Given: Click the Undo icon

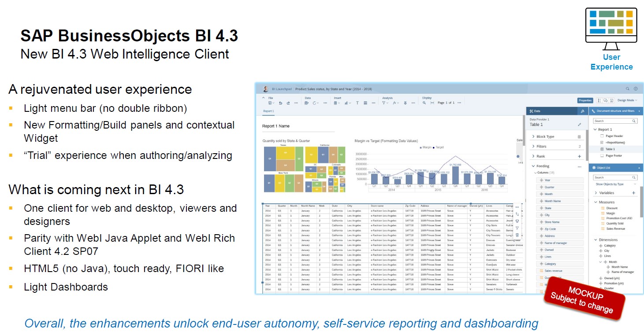Looking at the screenshot, I should coord(280,103).
